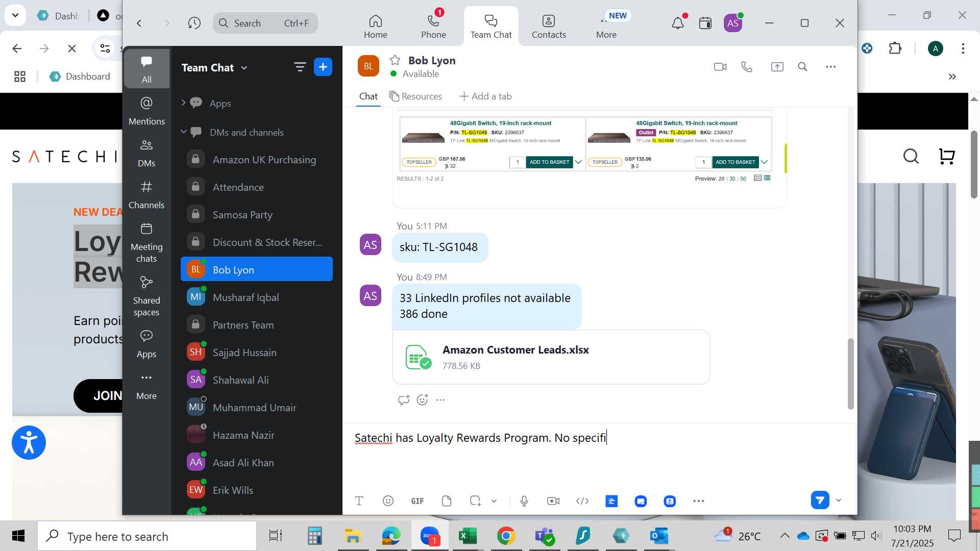
Task: Open the Phone tab
Action: click(x=433, y=27)
